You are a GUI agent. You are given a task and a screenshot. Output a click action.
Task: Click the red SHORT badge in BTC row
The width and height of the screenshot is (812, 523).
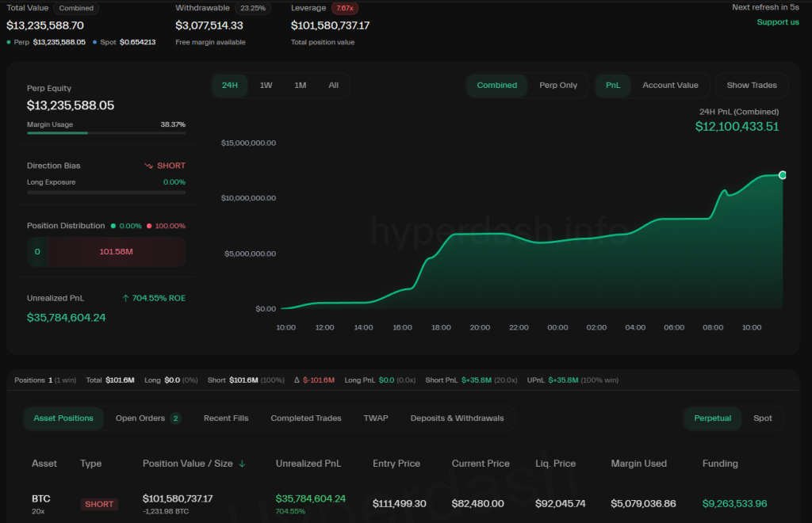(98, 503)
